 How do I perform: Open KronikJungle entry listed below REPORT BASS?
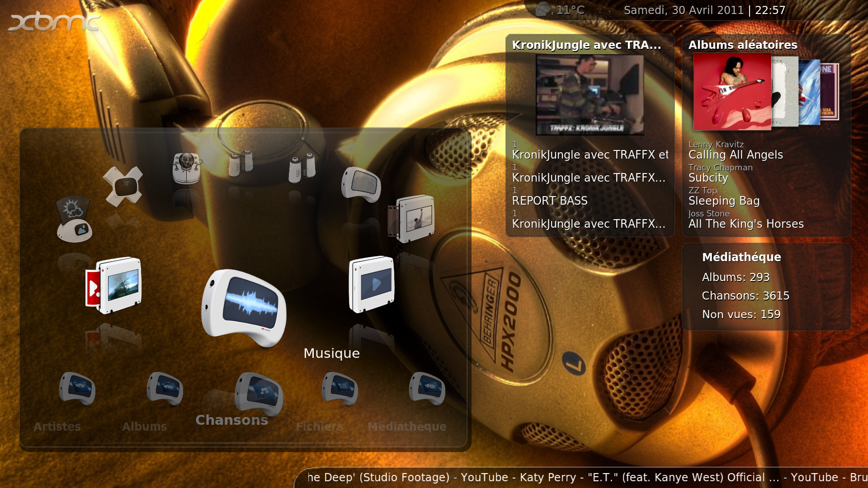click(x=589, y=224)
